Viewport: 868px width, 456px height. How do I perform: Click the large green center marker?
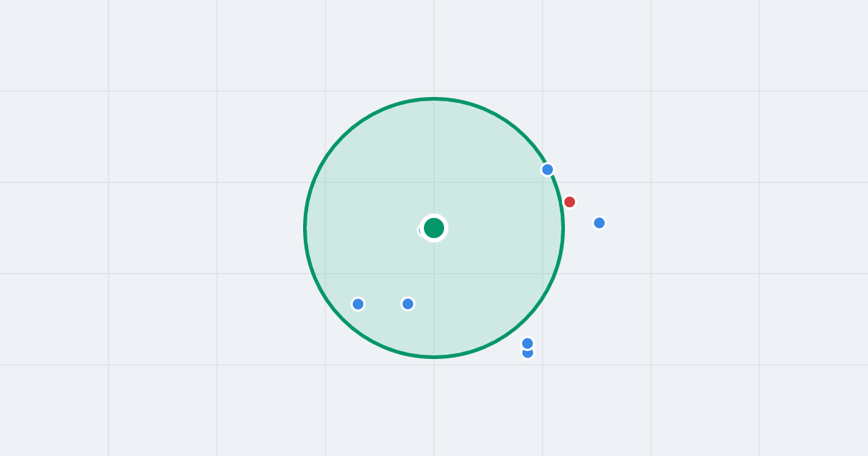tap(434, 228)
